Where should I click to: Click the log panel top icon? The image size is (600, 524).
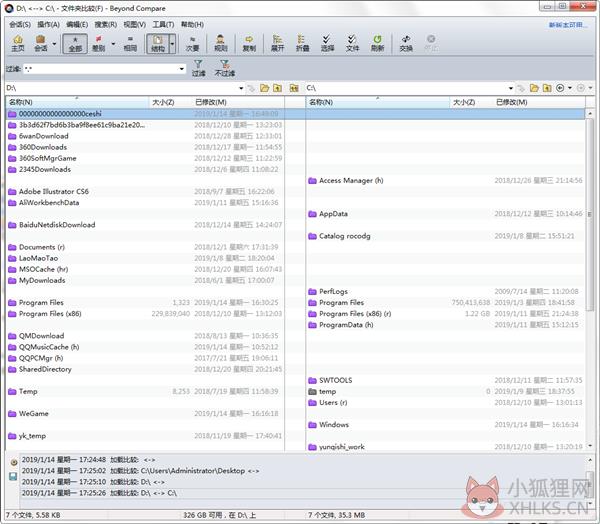[x=14, y=462]
